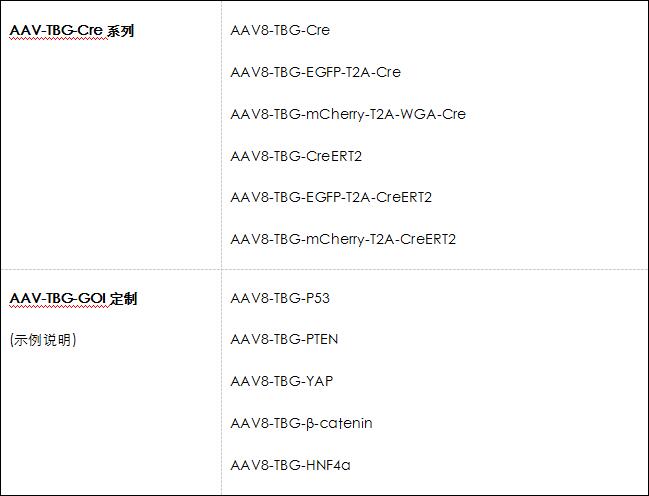Screen dimensions: 649x496
Task: Click blank area below AAV-TBG-Cre 系列 header
Action: [x=100, y=150]
